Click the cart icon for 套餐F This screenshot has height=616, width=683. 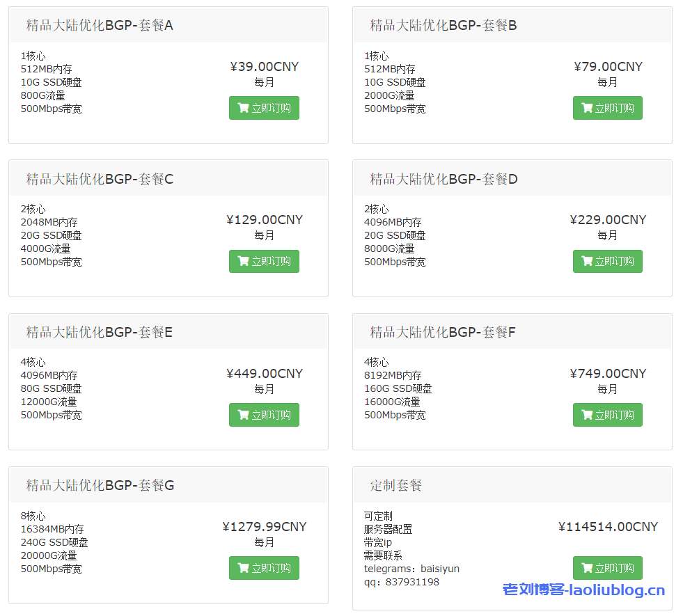pos(587,415)
